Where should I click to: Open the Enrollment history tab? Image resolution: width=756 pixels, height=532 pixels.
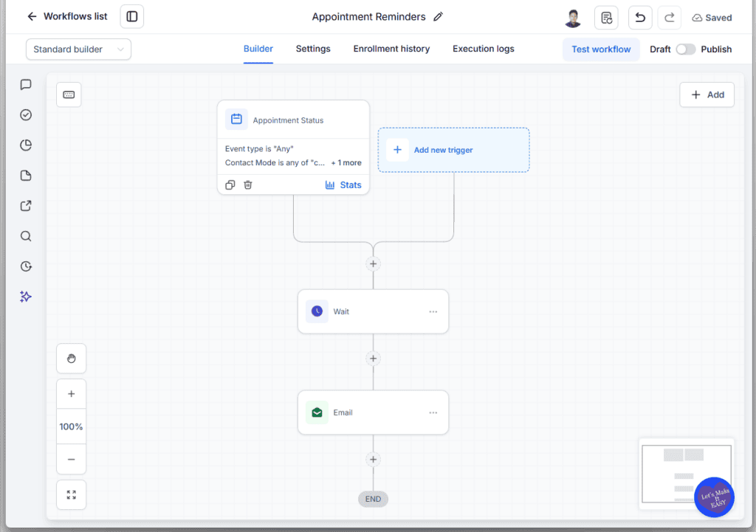(391, 49)
